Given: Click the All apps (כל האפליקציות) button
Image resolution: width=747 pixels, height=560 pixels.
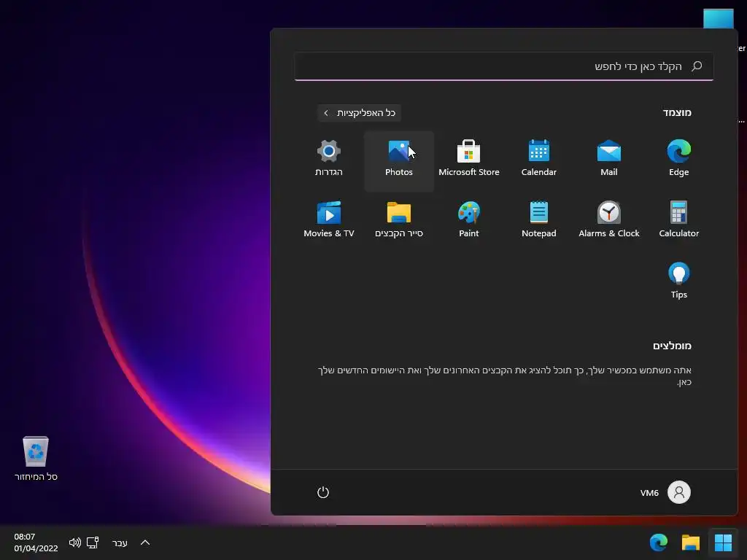Looking at the screenshot, I should click(359, 113).
